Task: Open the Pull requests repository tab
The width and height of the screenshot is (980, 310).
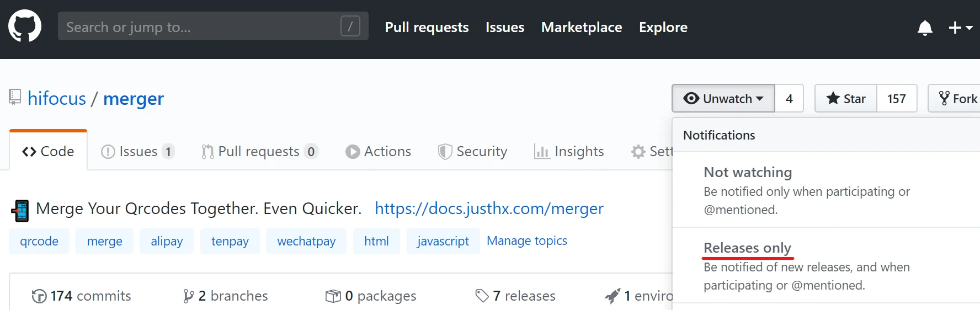Action: (259, 152)
